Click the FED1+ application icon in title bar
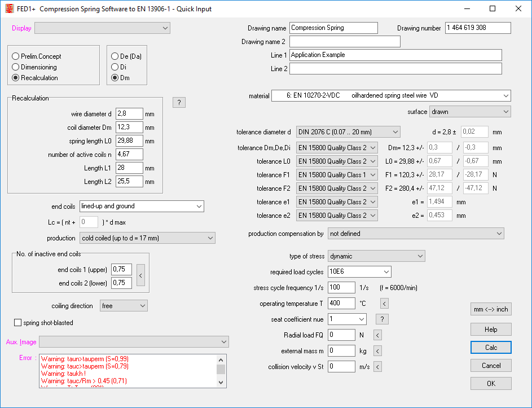The width and height of the screenshot is (532, 408). point(8,9)
